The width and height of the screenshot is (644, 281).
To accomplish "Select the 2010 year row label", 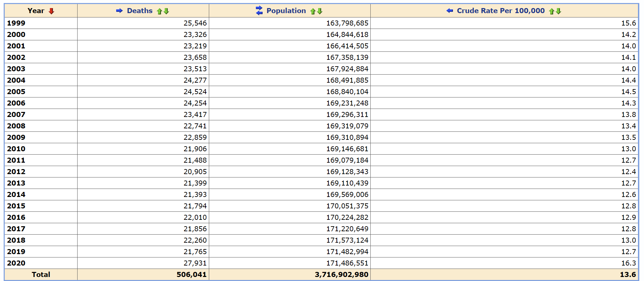I will point(16,149).
